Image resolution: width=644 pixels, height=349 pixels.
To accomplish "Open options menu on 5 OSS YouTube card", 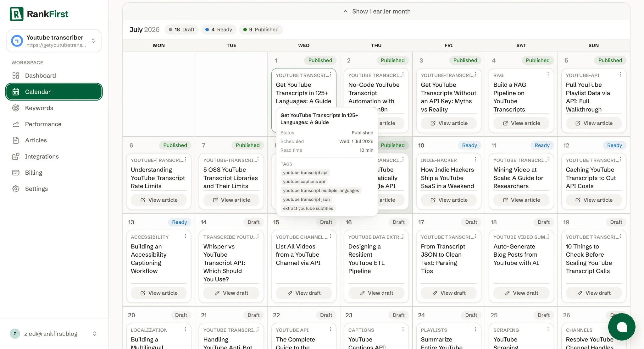I will (258, 159).
